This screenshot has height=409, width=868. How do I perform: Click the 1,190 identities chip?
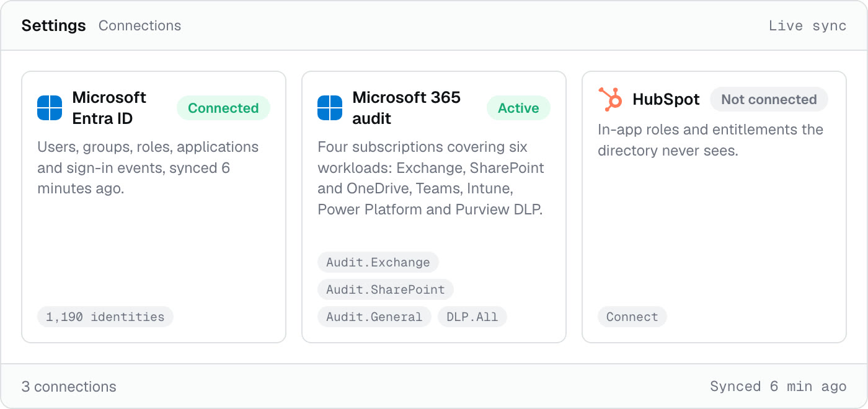tap(105, 317)
